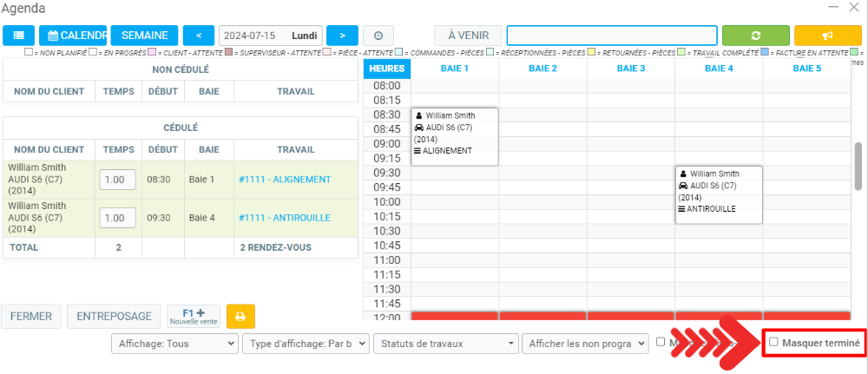Open the Affichage: Tous dropdown

[174, 344]
